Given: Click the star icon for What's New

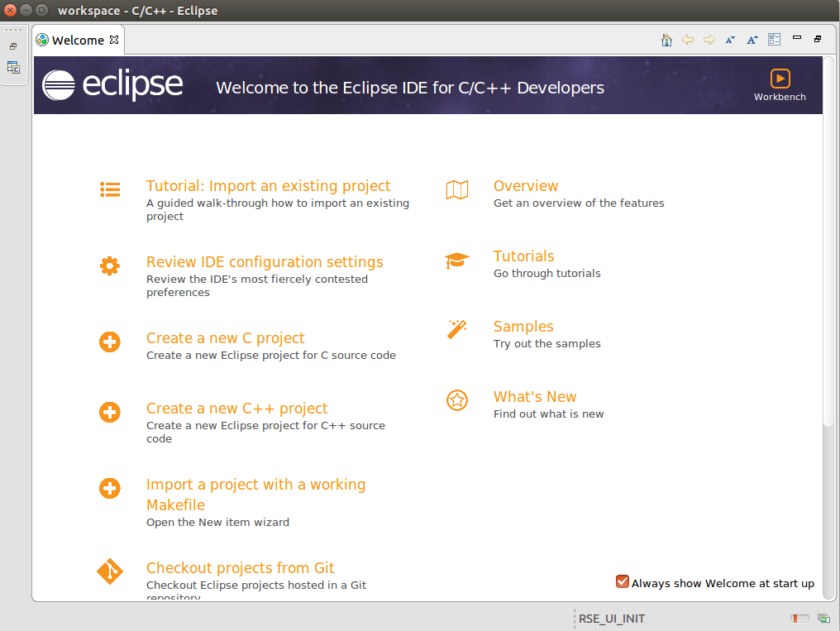Looking at the screenshot, I should click(x=457, y=400).
